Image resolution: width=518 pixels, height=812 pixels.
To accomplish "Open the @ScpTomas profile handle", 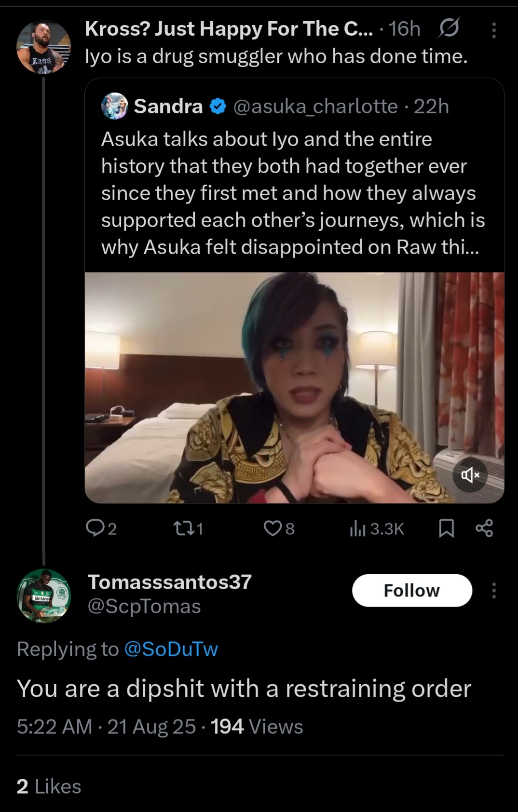I will (144, 606).
